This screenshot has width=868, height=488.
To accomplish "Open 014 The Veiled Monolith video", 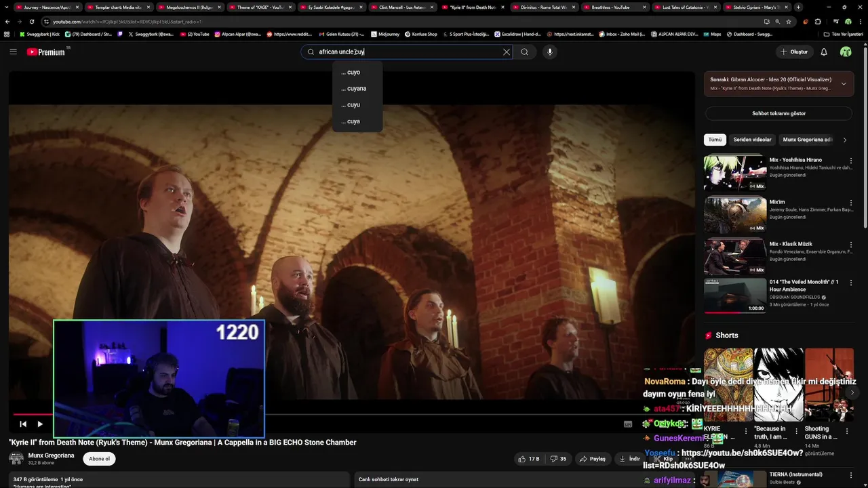I will [735, 296].
